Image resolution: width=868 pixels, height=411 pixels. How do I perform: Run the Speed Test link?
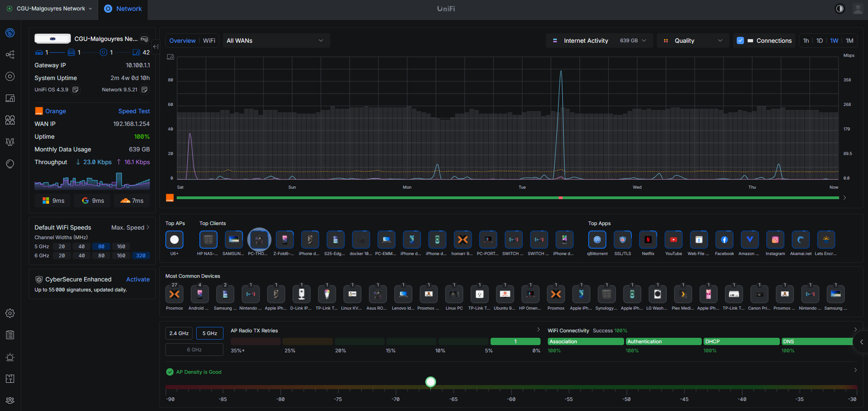click(134, 111)
